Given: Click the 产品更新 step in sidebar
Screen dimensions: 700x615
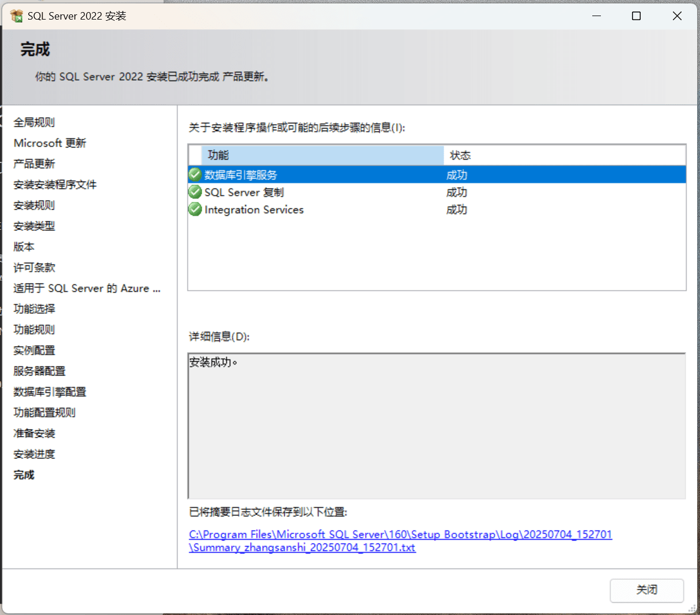Looking at the screenshot, I should pyautogui.click(x=34, y=164).
